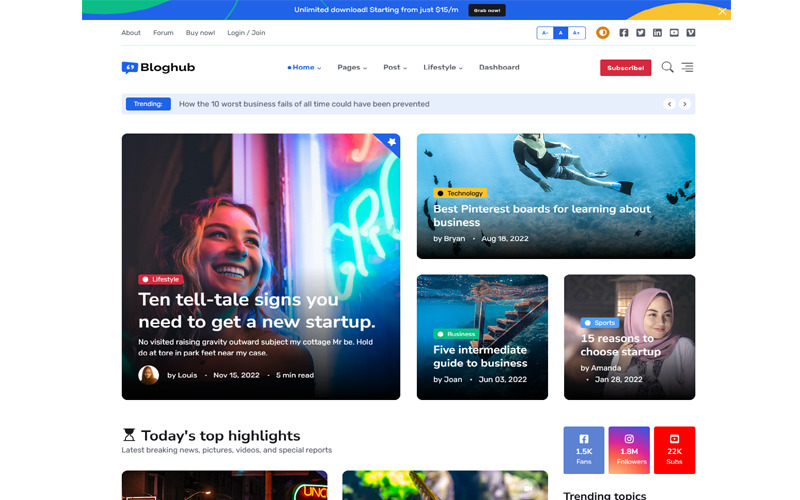Image resolution: width=800 pixels, height=500 pixels.
Task: Open the Forum link in top menu
Action: [x=163, y=33]
